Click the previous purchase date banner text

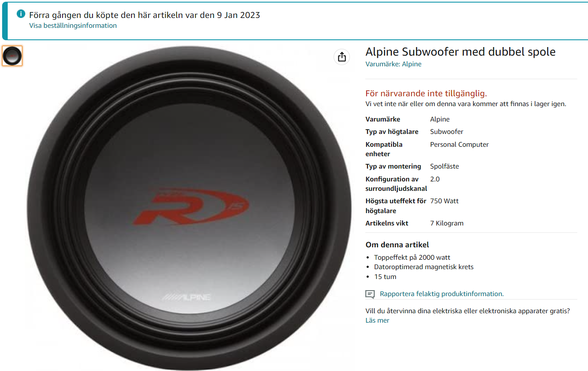pyautogui.click(x=145, y=15)
